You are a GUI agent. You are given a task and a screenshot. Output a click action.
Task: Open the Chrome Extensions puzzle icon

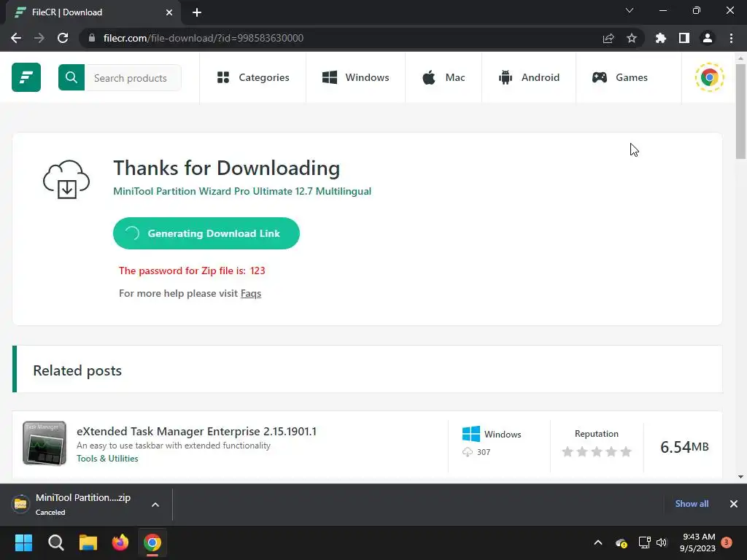(661, 38)
